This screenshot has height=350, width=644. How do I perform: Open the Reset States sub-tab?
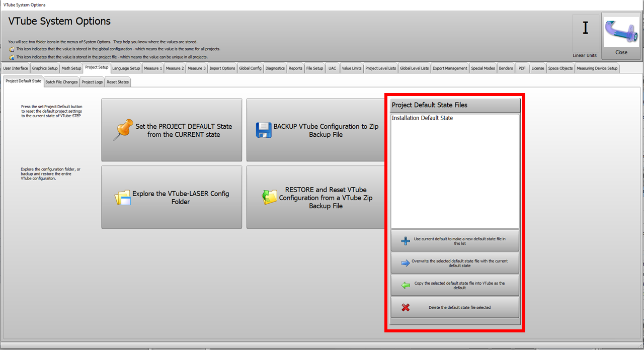click(118, 82)
